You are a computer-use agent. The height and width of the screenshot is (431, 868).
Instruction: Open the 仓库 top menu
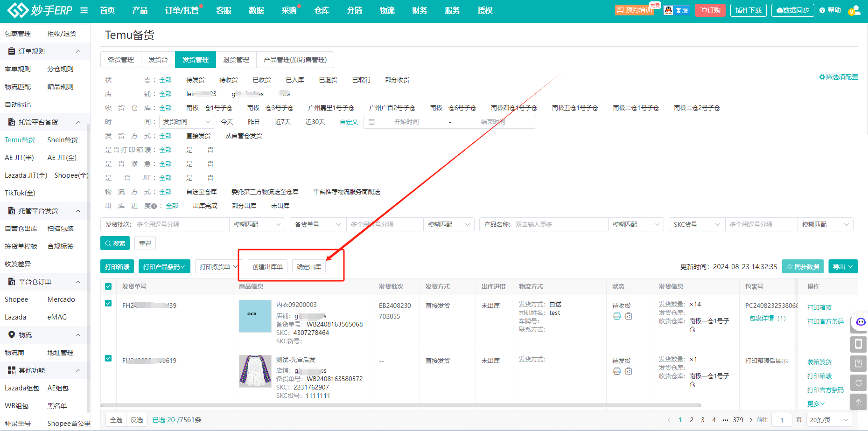pyautogui.click(x=322, y=10)
